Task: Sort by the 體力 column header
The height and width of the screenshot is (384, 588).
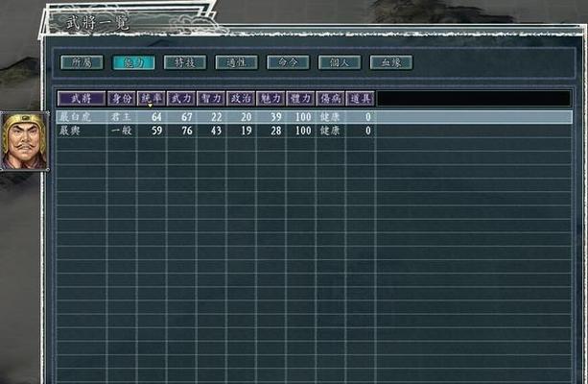Action: (300, 99)
